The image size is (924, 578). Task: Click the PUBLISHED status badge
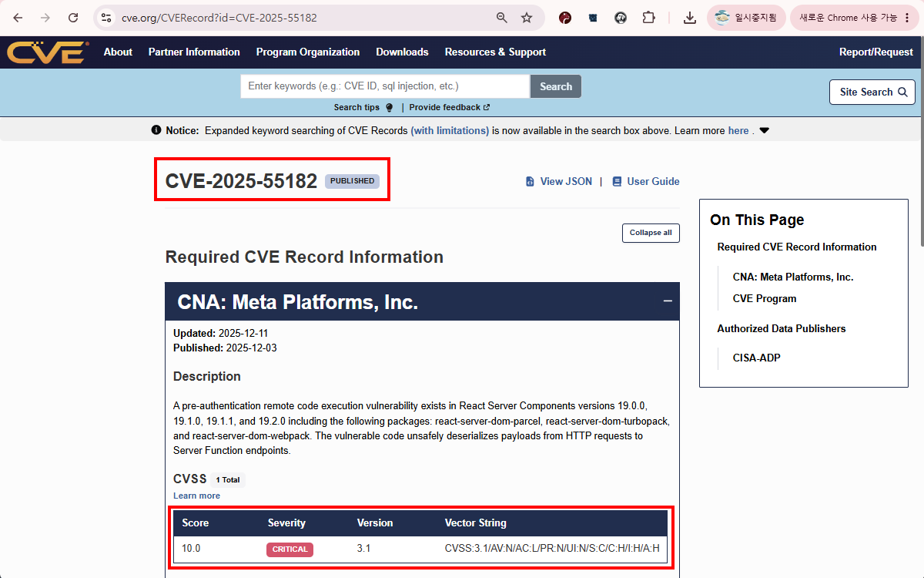click(353, 181)
